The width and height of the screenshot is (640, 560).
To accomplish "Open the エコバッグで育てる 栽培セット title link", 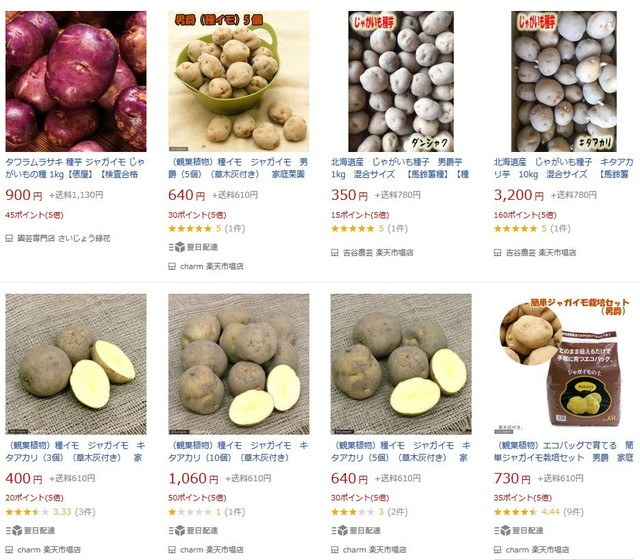I will pyautogui.click(x=563, y=451).
